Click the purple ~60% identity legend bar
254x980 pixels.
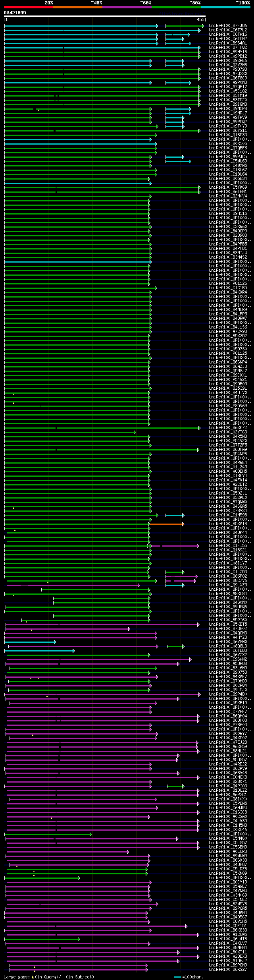click(x=127, y=7)
